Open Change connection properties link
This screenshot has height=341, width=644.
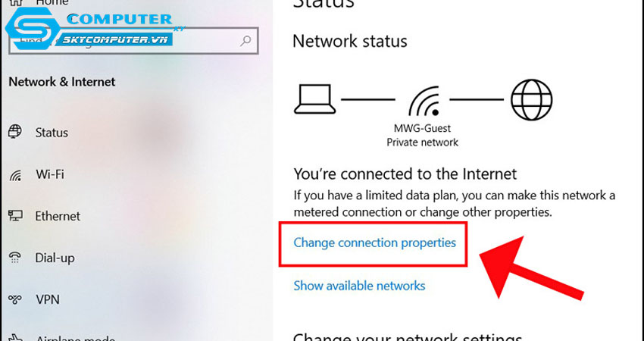(374, 242)
